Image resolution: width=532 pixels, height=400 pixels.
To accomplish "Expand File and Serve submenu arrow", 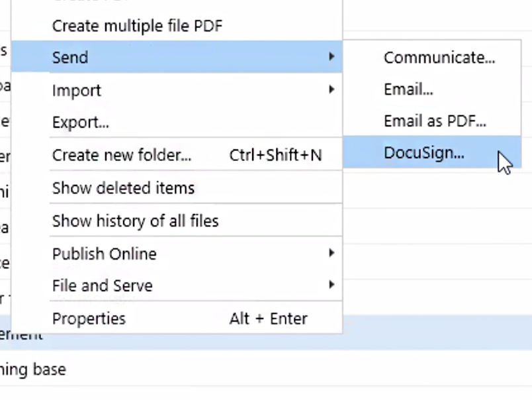I will click(331, 286).
